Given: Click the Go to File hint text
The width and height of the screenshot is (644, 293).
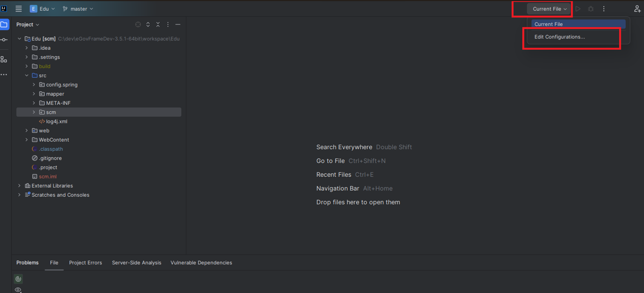Looking at the screenshot, I should (330, 161).
